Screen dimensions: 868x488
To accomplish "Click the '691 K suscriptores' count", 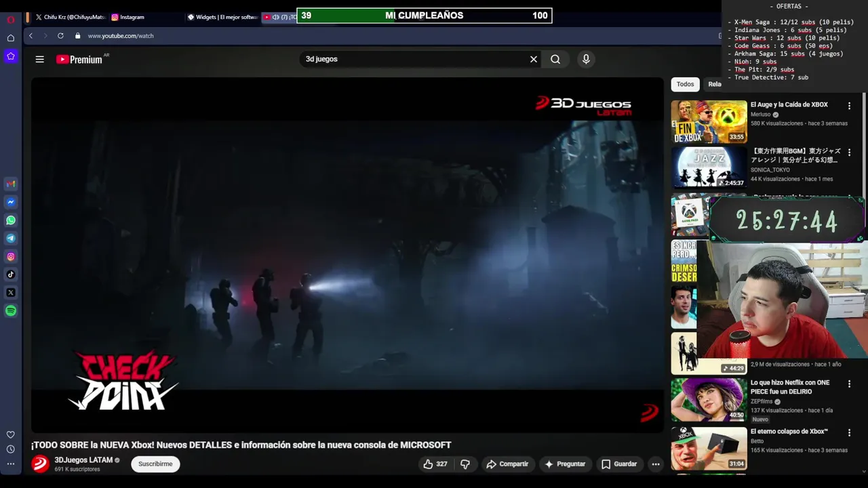I will pos(77,469).
